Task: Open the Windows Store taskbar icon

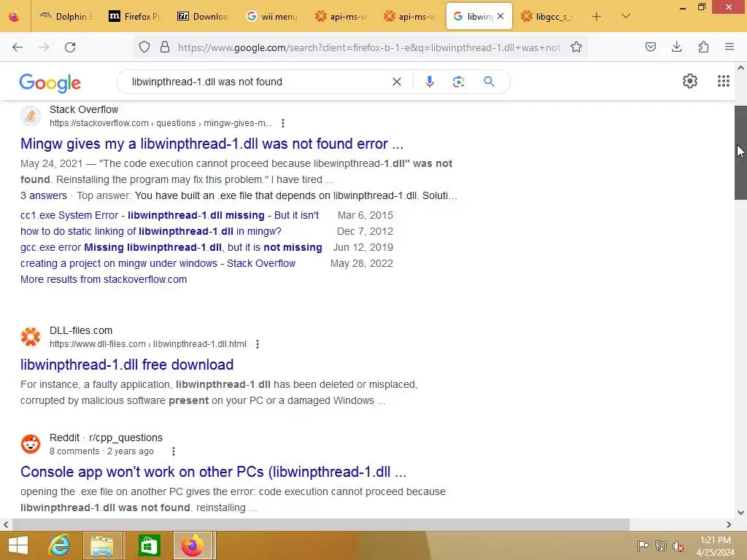Action: (149, 545)
